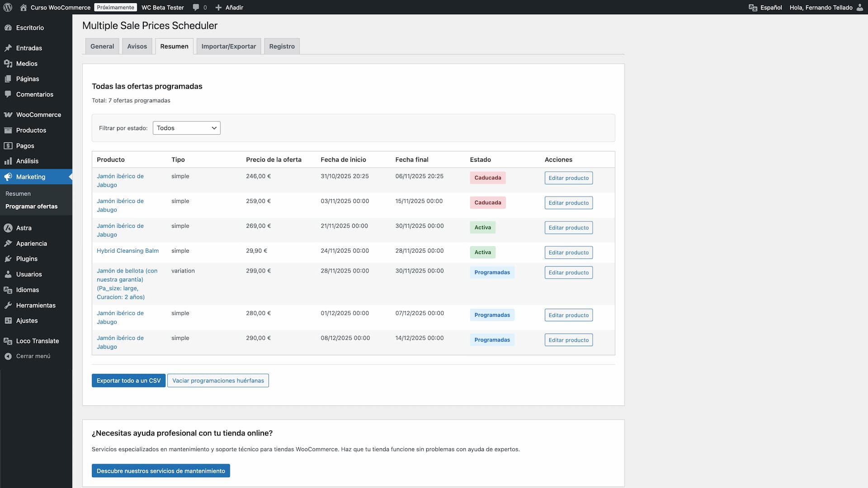This screenshot has width=868, height=488.
Task: Click the Loco Translate sidebar icon
Action: pyautogui.click(x=8, y=341)
